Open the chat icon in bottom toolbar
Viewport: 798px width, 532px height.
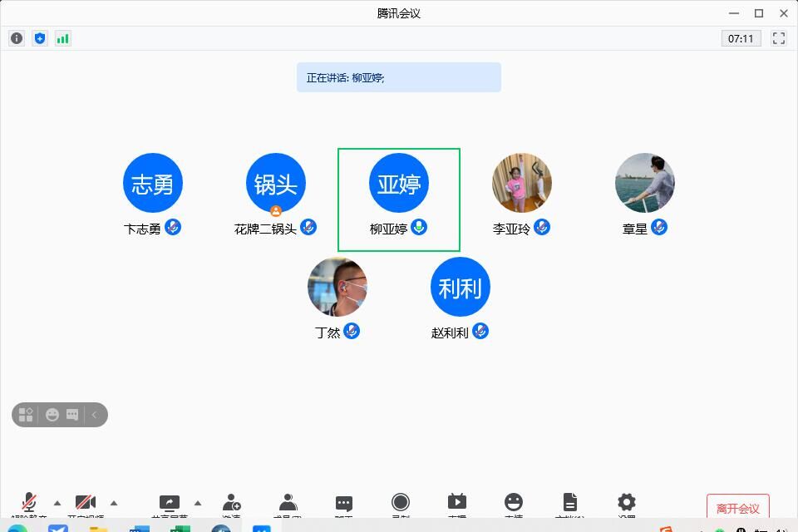[x=344, y=504]
